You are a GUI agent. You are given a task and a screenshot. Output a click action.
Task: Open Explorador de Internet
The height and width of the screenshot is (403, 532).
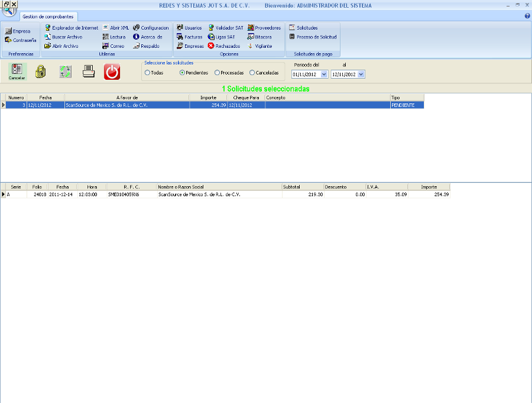click(71, 28)
